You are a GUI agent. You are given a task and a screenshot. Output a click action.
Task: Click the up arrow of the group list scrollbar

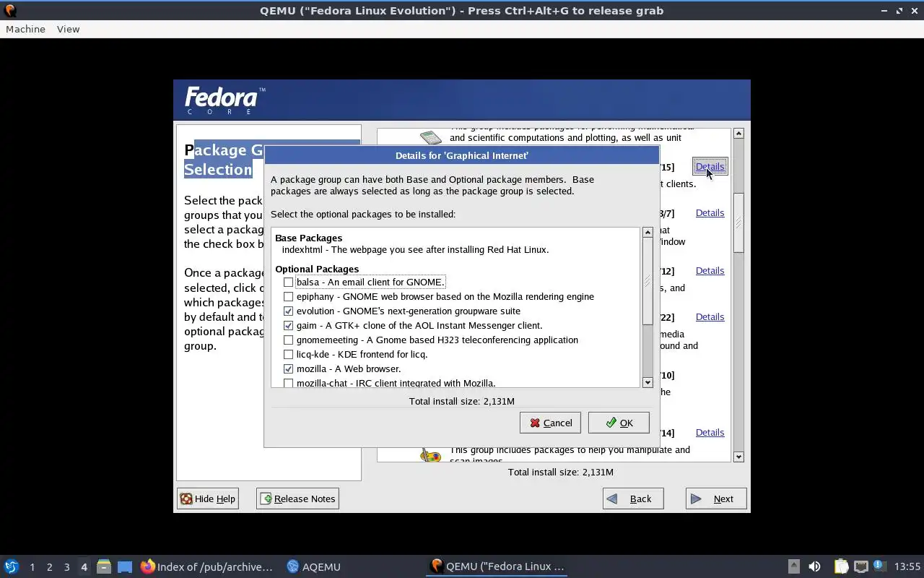coord(738,134)
